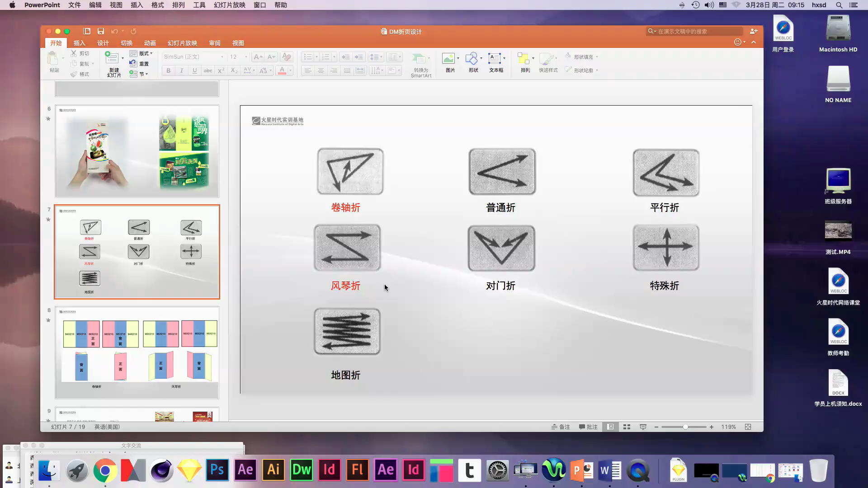Expand the Section (节) dropdown

[x=146, y=74]
